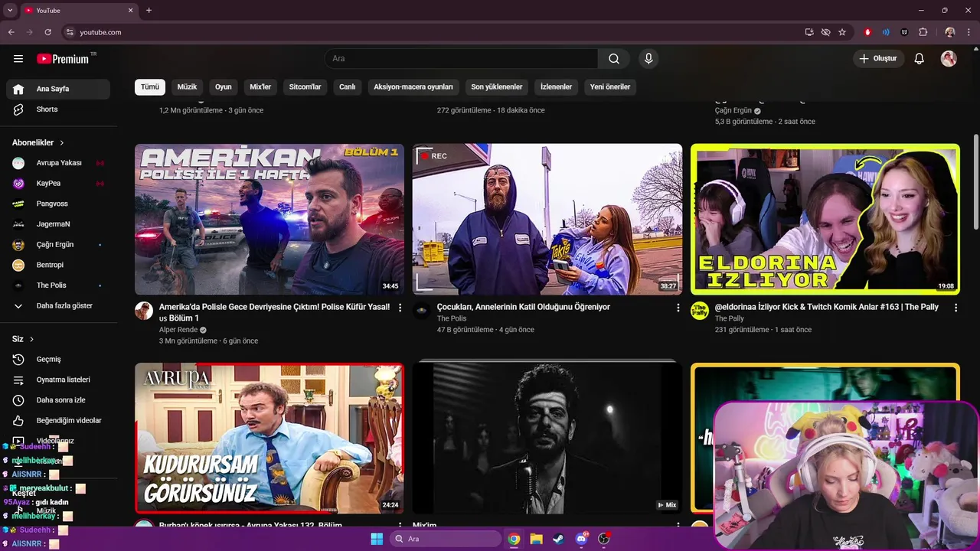Viewport: 980px width, 551px height.
Task: Open the Chrome profile avatar
Action: pos(950,32)
